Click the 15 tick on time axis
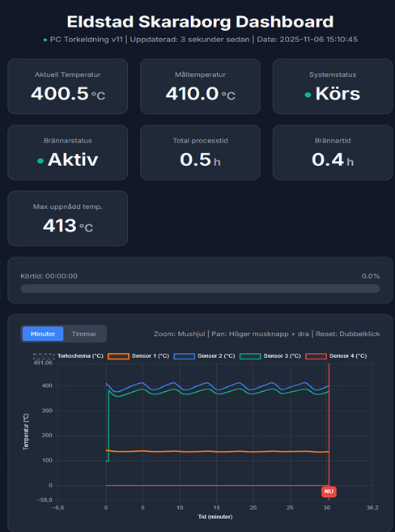Viewport: 395px width, 532px height. [217, 508]
